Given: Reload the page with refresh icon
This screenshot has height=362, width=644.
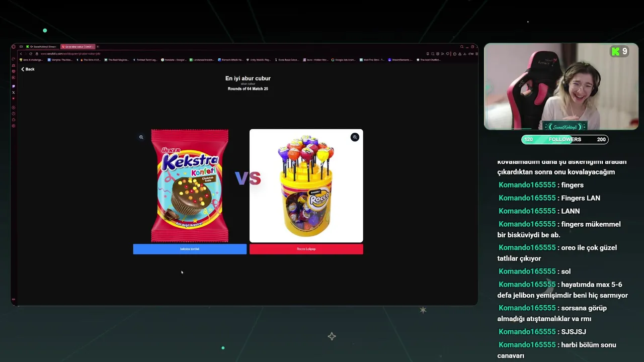Looking at the screenshot, I should [x=31, y=54].
